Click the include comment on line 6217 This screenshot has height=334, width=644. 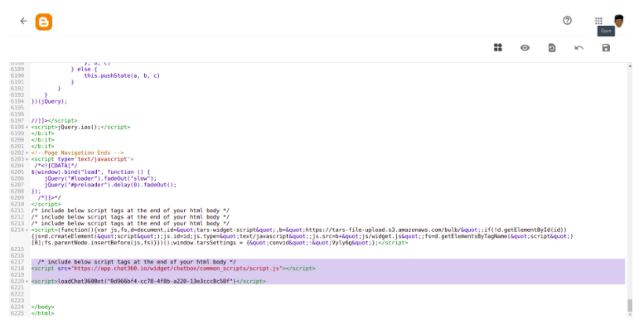click(x=137, y=262)
